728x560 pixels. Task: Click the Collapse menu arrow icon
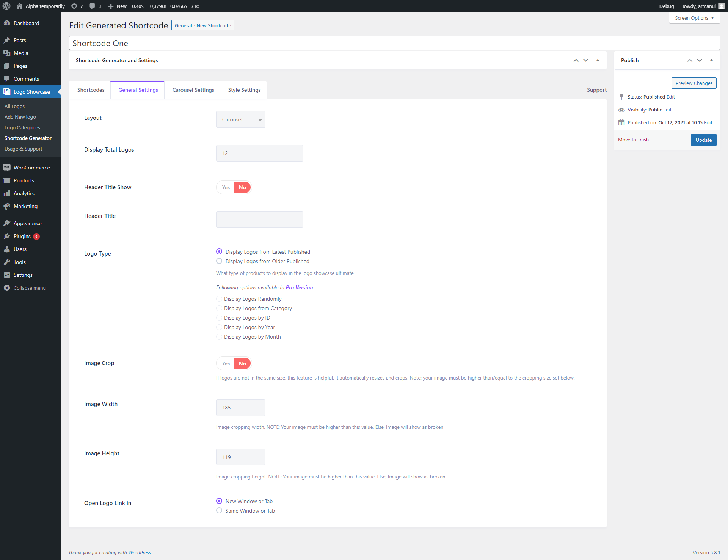point(7,288)
